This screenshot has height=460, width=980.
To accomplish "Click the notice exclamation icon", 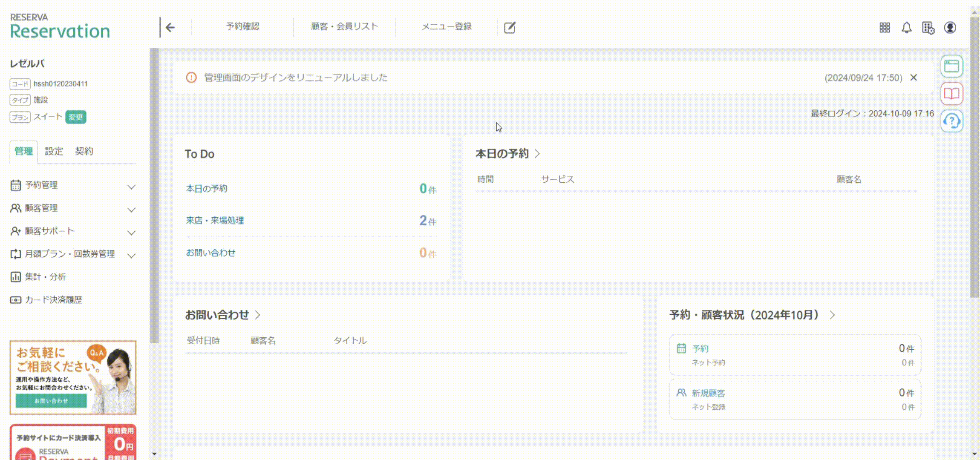I will point(191,78).
